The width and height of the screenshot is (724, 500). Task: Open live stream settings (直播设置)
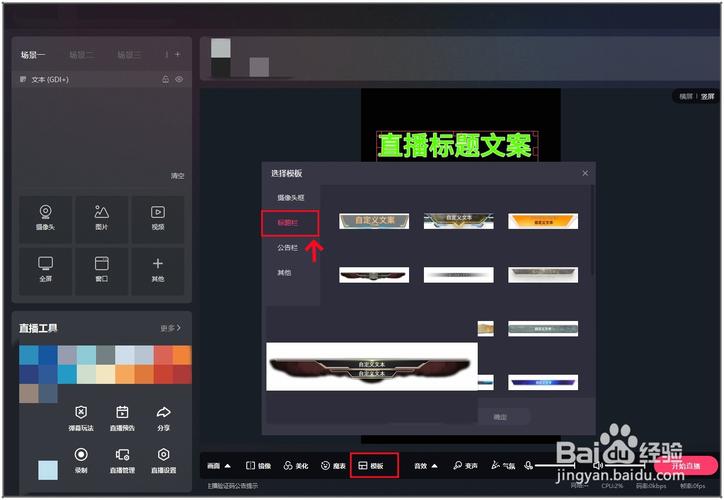coord(163,460)
